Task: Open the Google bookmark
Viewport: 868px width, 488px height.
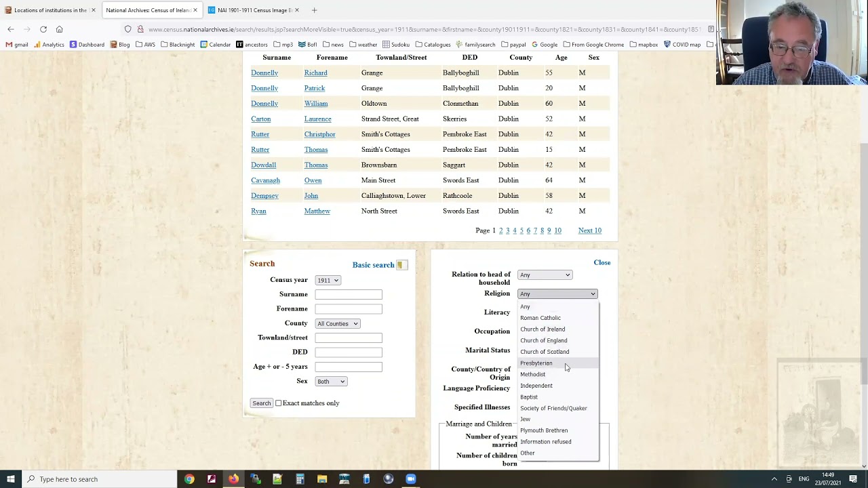Action: [545, 45]
